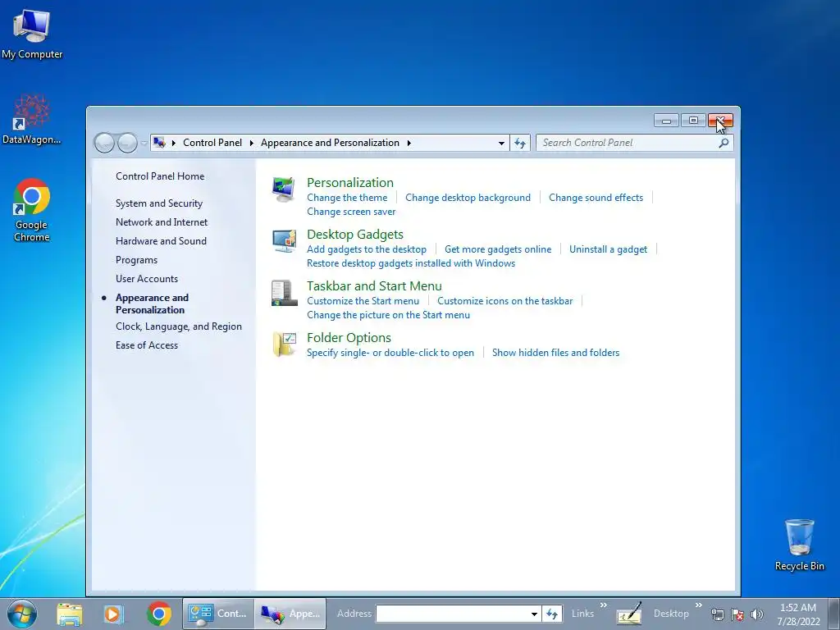Click the taskbar Address go/refresh button

(551, 614)
